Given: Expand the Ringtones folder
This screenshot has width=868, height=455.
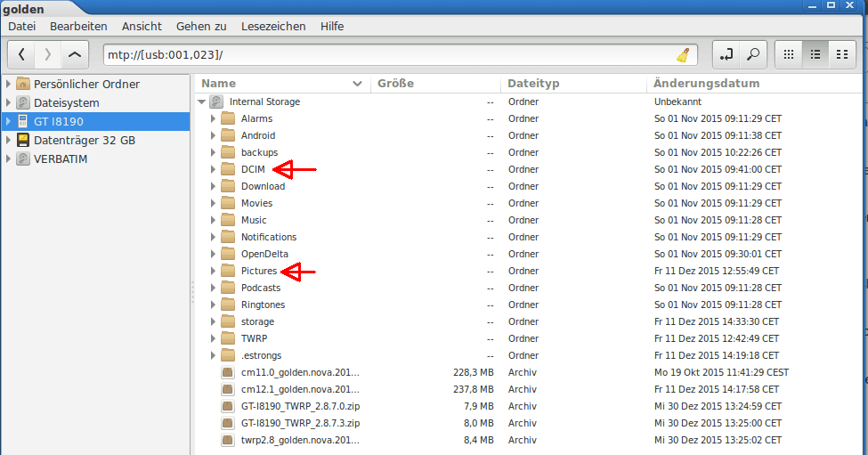Looking at the screenshot, I should (213, 305).
